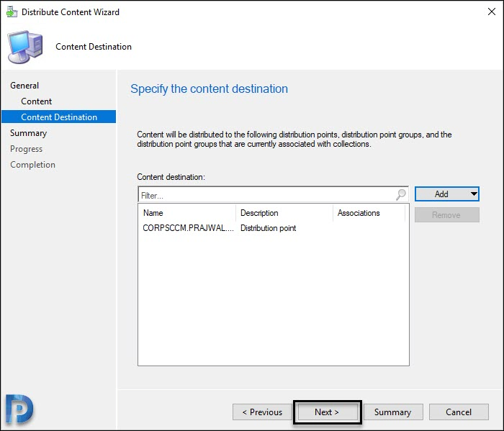Close the wizard window with X
This screenshot has width=504, height=431.
tap(492, 12)
